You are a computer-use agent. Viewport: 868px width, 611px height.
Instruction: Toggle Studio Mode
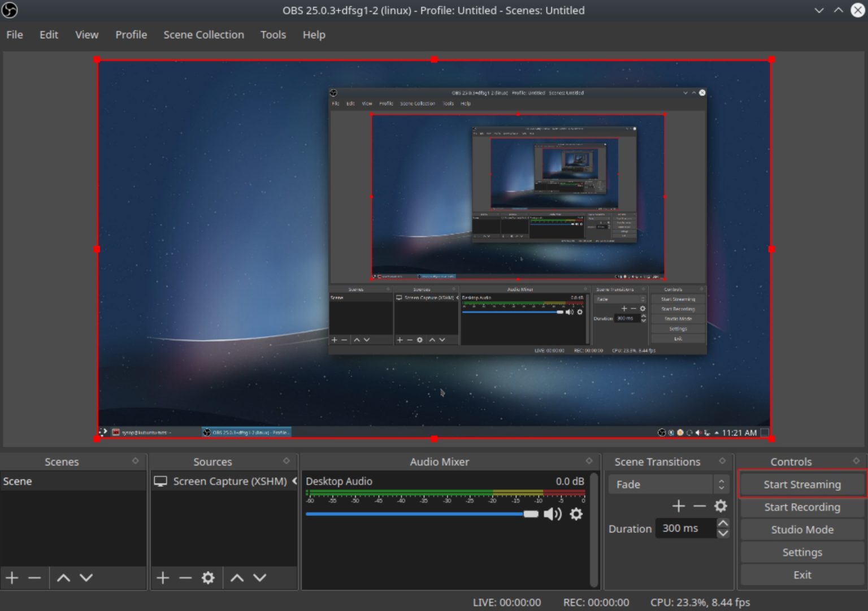pyautogui.click(x=802, y=530)
